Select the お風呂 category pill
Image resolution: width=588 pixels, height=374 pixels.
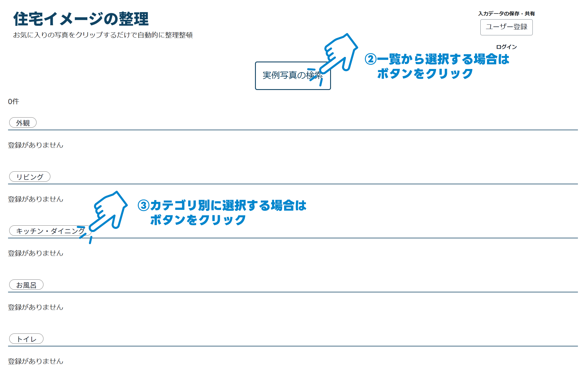pyautogui.click(x=26, y=285)
